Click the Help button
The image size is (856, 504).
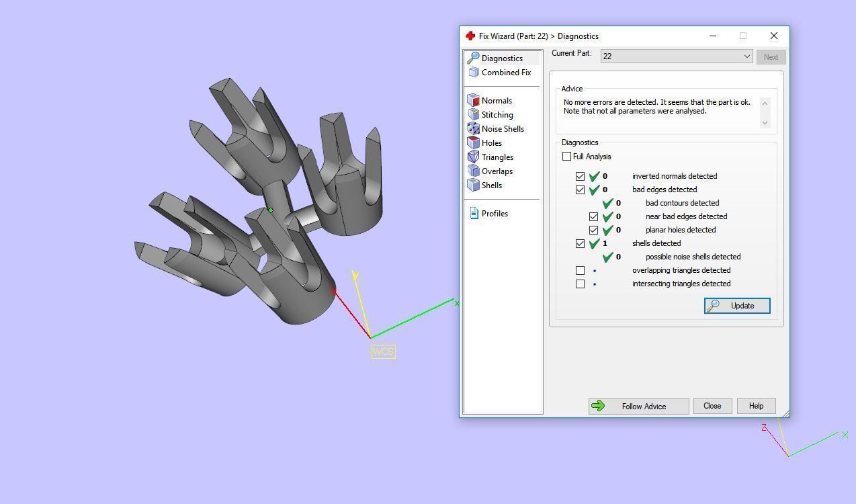click(756, 406)
